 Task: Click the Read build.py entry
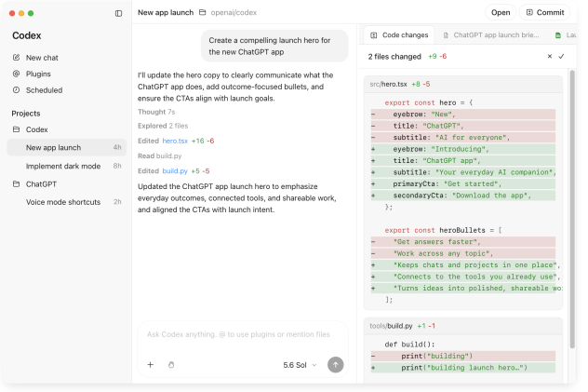pyautogui.click(x=160, y=155)
